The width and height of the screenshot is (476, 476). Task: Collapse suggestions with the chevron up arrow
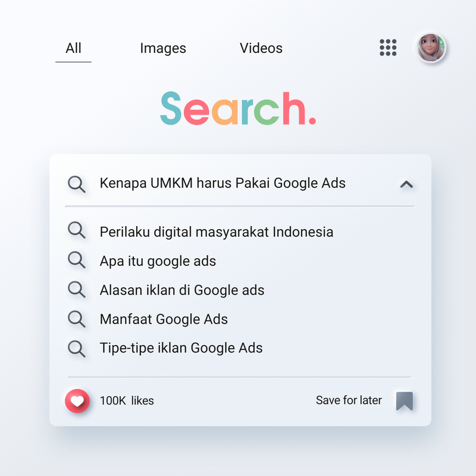[406, 184]
